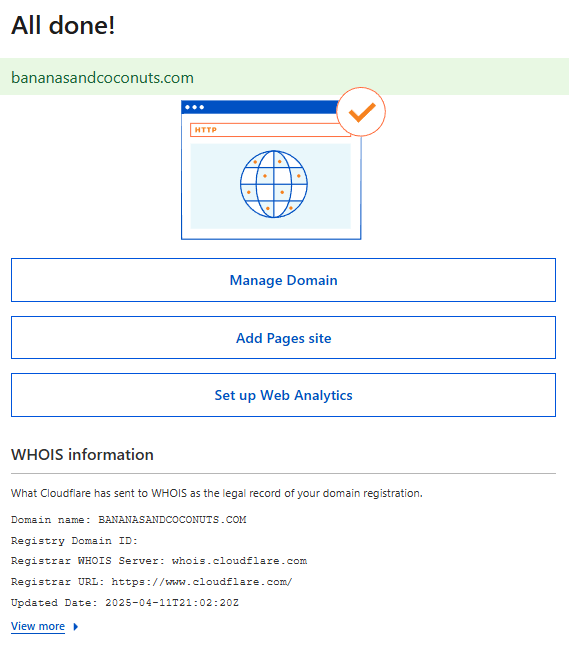Select Set up Web Analytics
The width and height of the screenshot is (569, 645).
[x=283, y=395]
